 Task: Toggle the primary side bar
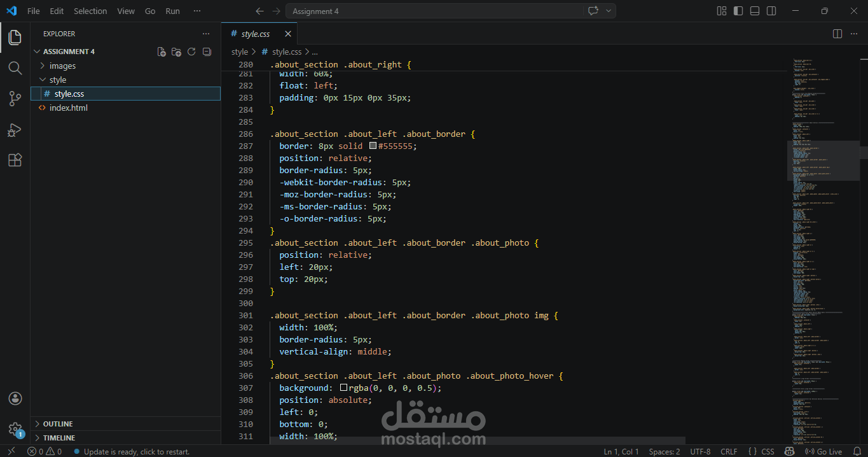[x=738, y=11]
